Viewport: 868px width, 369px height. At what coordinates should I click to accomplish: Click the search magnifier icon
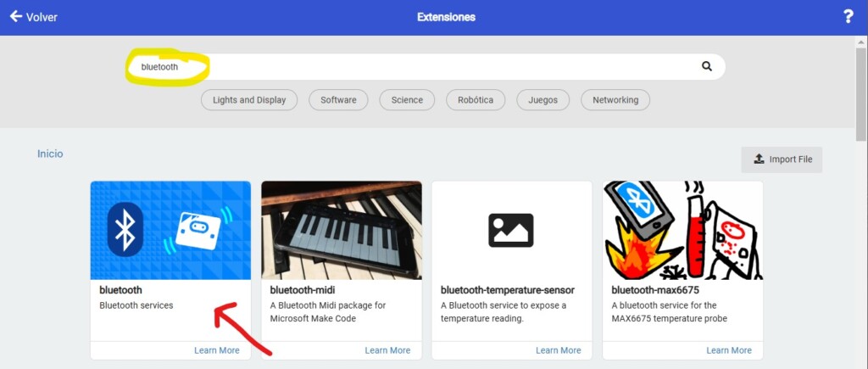(x=707, y=66)
